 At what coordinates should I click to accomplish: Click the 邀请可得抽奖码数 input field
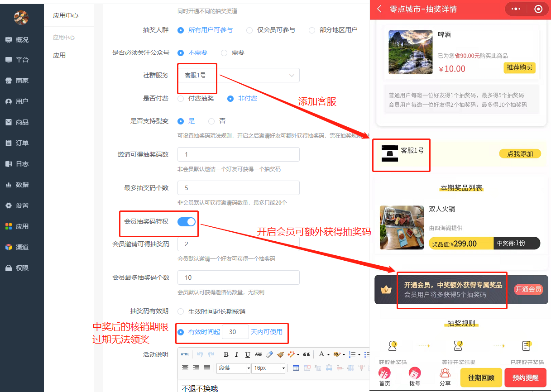(x=239, y=154)
